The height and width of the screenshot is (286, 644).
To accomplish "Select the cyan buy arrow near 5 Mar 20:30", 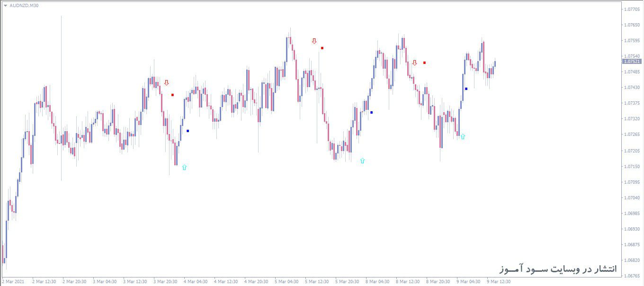I will tap(362, 161).
